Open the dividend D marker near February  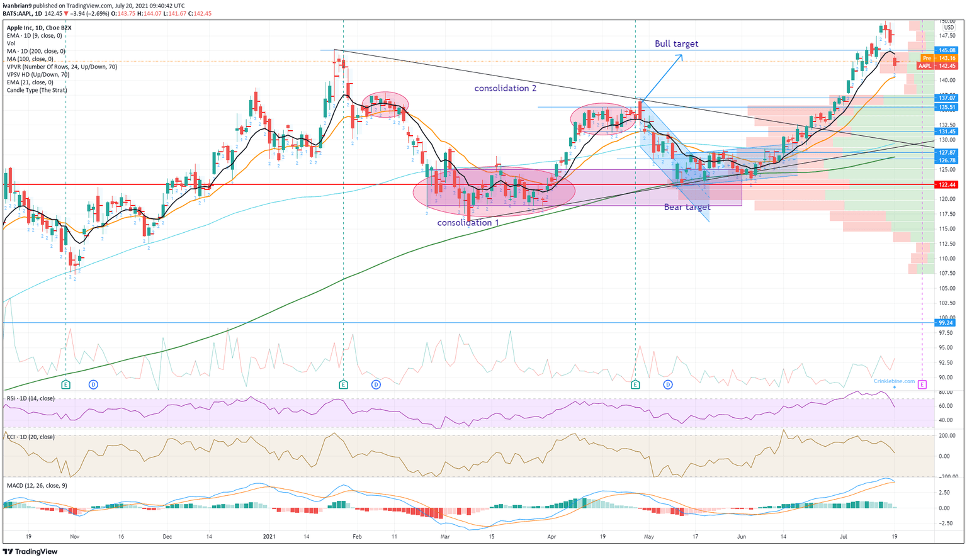(x=376, y=384)
